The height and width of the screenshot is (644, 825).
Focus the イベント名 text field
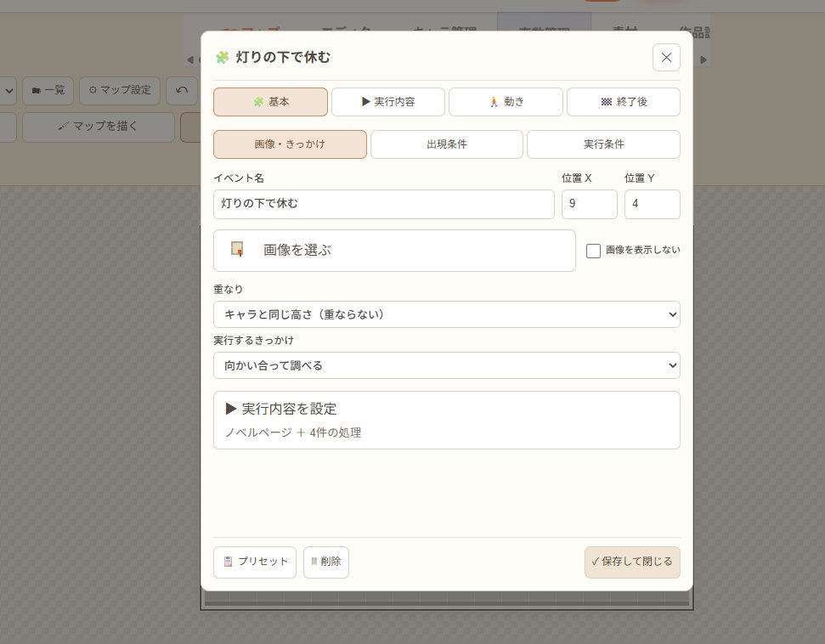coord(383,204)
